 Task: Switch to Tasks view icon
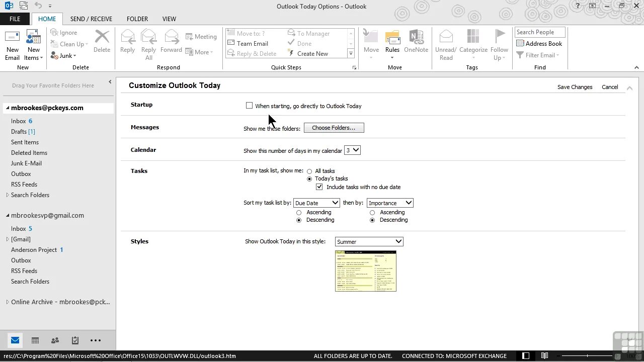coord(75,340)
